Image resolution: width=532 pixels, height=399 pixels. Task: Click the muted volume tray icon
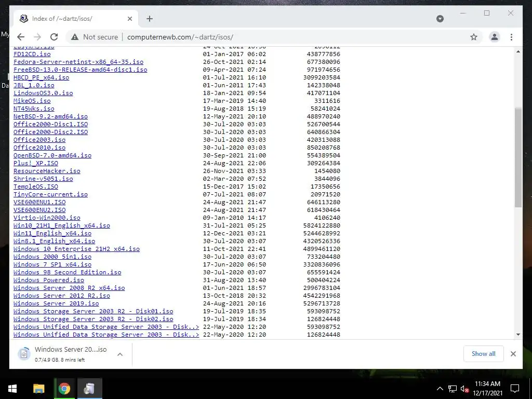464,389
